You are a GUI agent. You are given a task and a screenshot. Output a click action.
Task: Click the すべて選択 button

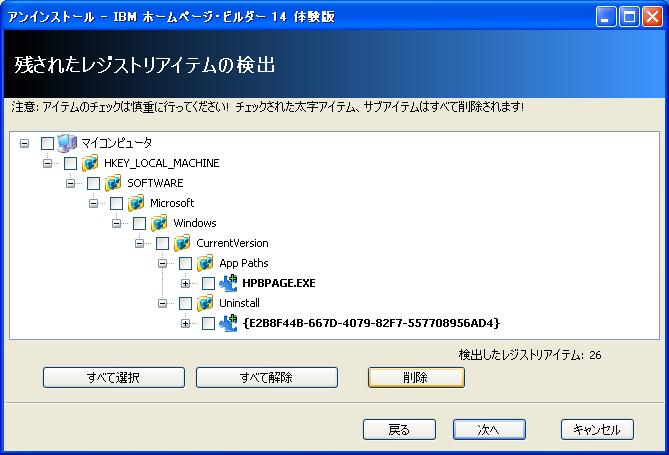click(114, 378)
